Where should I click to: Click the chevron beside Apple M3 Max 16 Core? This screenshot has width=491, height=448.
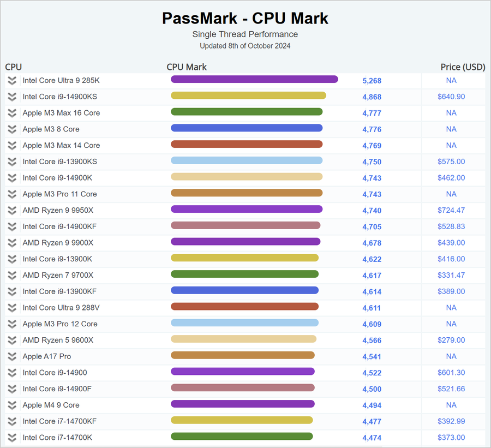click(12, 113)
